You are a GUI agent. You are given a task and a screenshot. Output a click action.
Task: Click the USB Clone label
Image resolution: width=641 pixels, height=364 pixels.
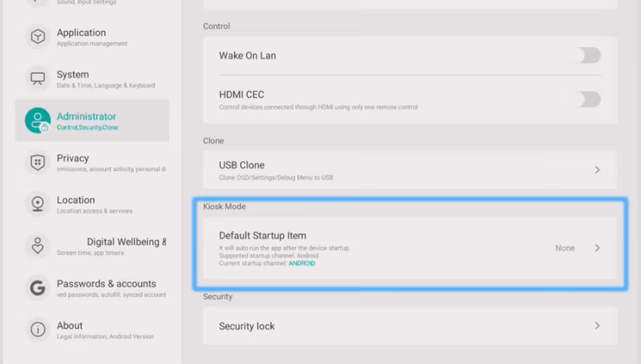coord(242,165)
